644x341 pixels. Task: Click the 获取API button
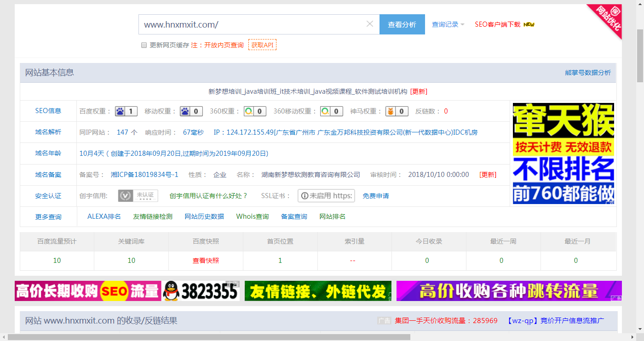(262, 45)
